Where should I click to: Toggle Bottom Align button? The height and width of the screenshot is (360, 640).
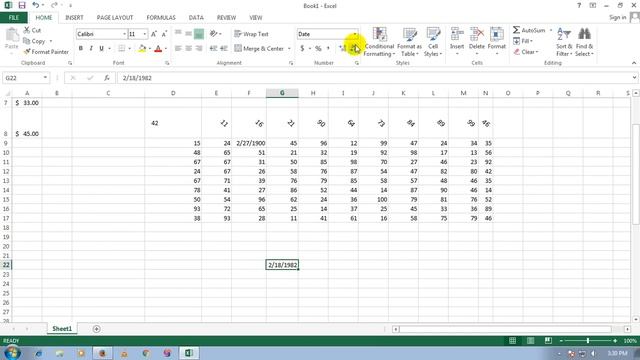pyautogui.click(x=199, y=33)
